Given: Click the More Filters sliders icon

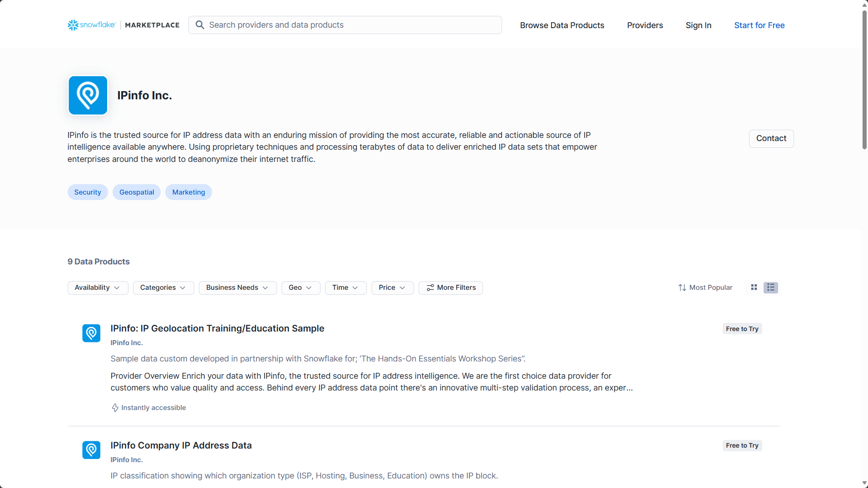Looking at the screenshot, I should [430, 288].
